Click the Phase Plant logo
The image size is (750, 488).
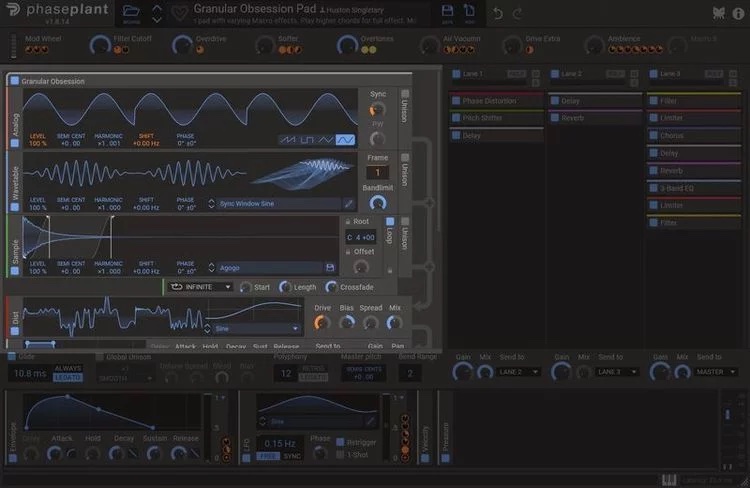[57, 11]
